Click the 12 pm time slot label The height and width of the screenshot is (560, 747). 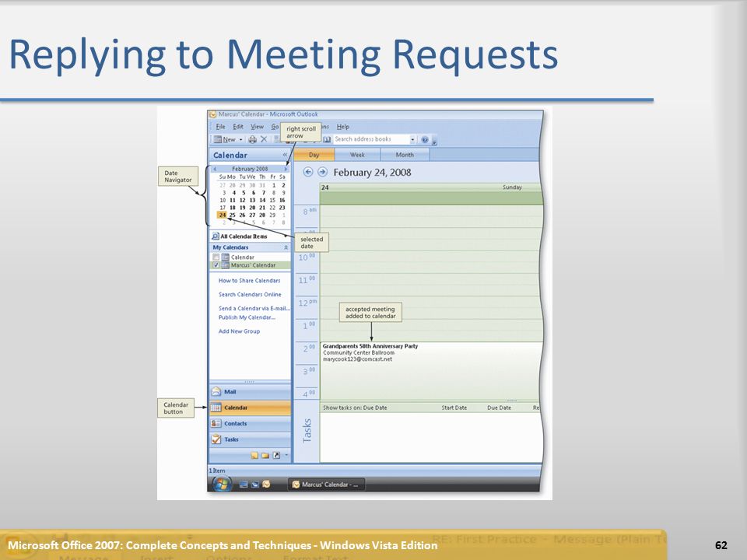307,303
